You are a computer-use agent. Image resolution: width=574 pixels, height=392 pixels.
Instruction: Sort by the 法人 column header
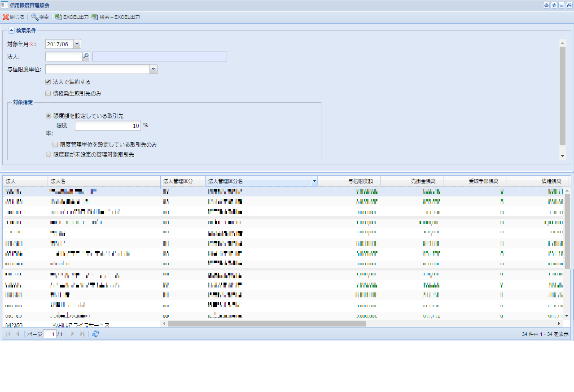click(25, 181)
